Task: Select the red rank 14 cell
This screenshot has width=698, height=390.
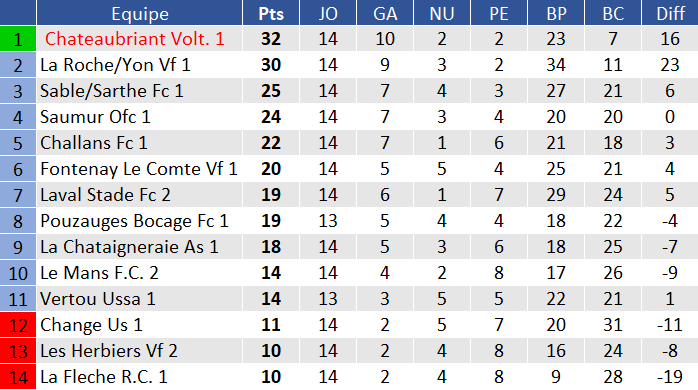Action: pyautogui.click(x=18, y=377)
